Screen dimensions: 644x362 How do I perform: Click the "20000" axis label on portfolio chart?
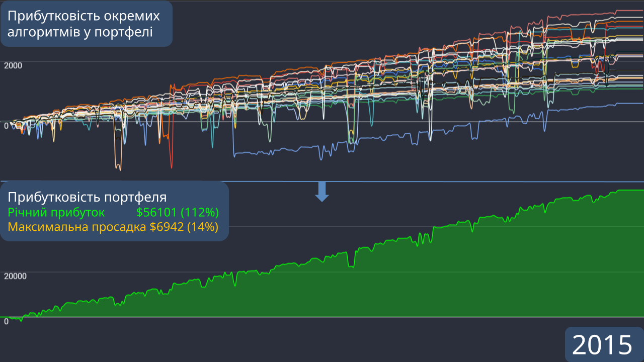[x=15, y=276]
